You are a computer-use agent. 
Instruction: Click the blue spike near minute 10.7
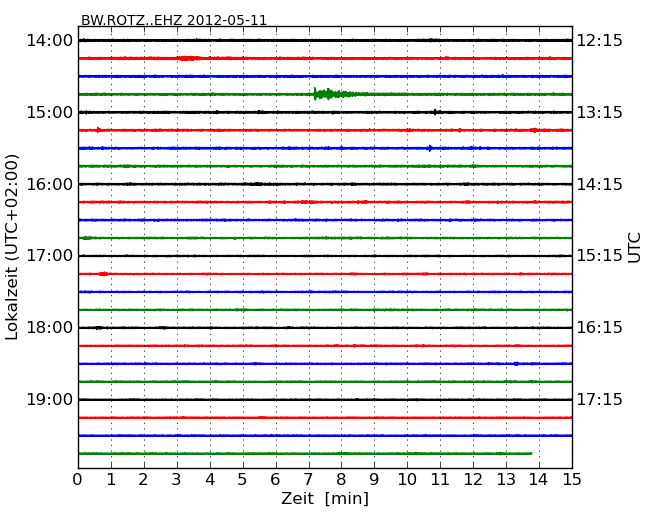point(430,148)
